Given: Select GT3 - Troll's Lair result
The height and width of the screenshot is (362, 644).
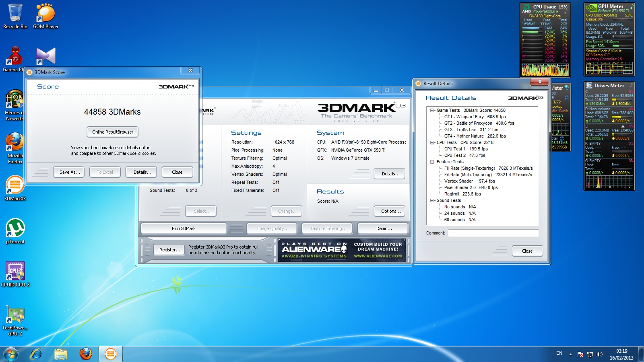Looking at the screenshot, I should pos(471,130).
